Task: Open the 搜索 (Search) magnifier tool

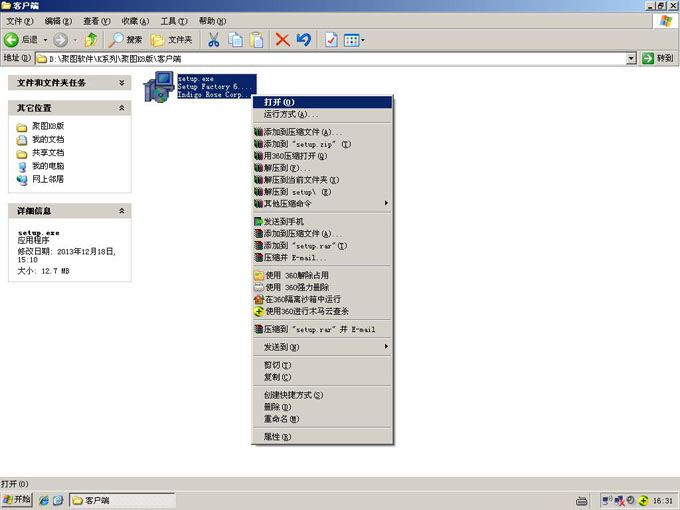Action: [126, 40]
